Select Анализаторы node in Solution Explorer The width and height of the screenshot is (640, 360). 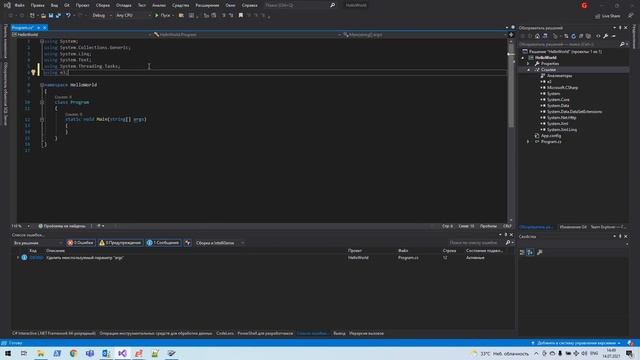(559, 76)
